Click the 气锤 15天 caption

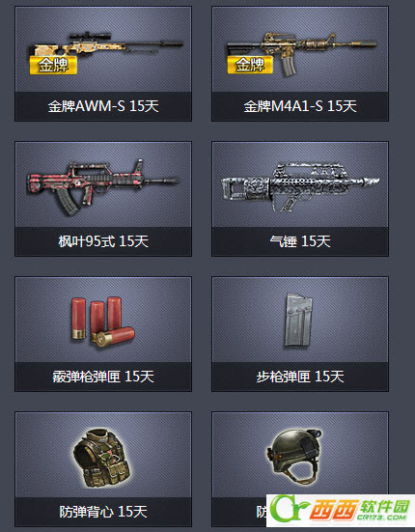point(300,241)
